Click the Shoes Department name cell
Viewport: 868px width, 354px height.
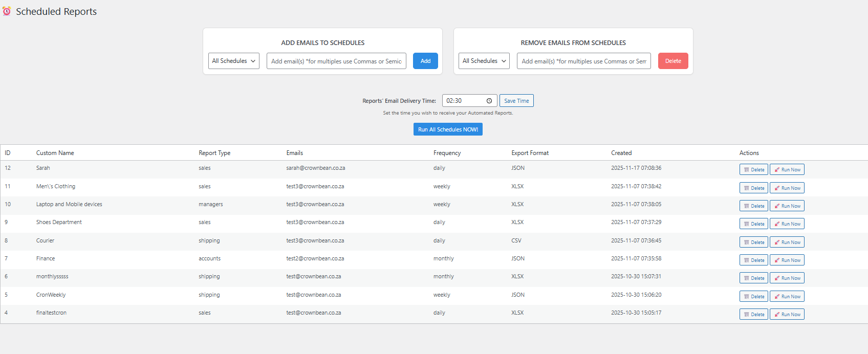coord(59,222)
